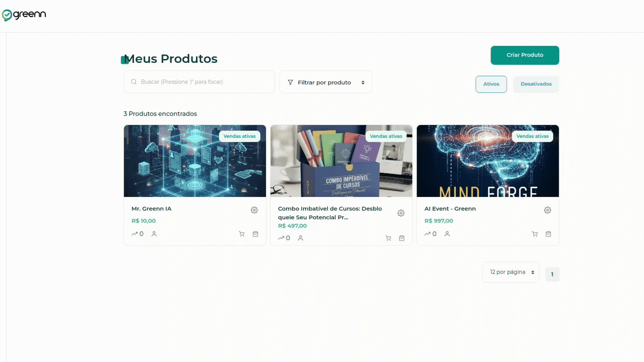Open the Combo Imperdível de Cursos thumbnail
The height and width of the screenshot is (362, 644).
pyautogui.click(x=341, y=161)
